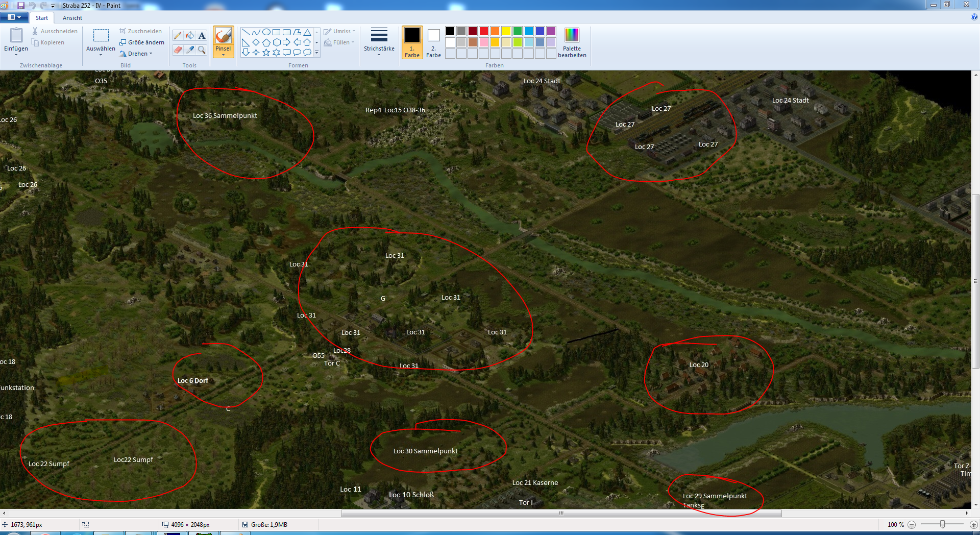The width and height of the screenshot is (980, 535).
Task: Choose the Right triangle shape
Action: (x=246, y=42)
